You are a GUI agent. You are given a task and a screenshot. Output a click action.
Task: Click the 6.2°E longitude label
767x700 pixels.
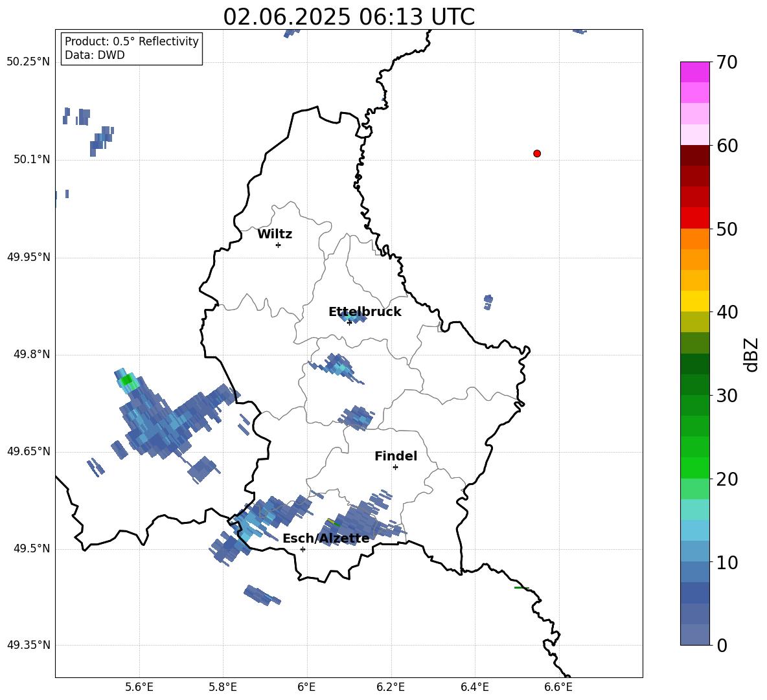pos(391,687)
